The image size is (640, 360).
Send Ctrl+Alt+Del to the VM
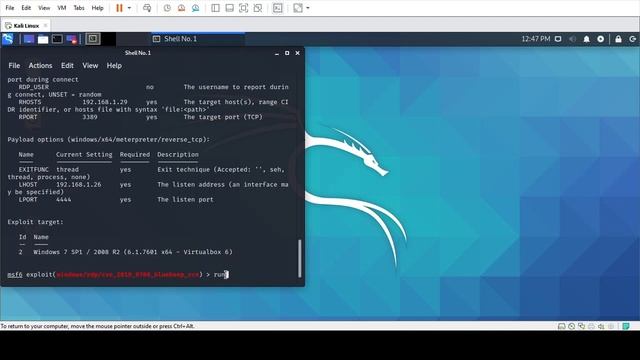click(147, 8)
